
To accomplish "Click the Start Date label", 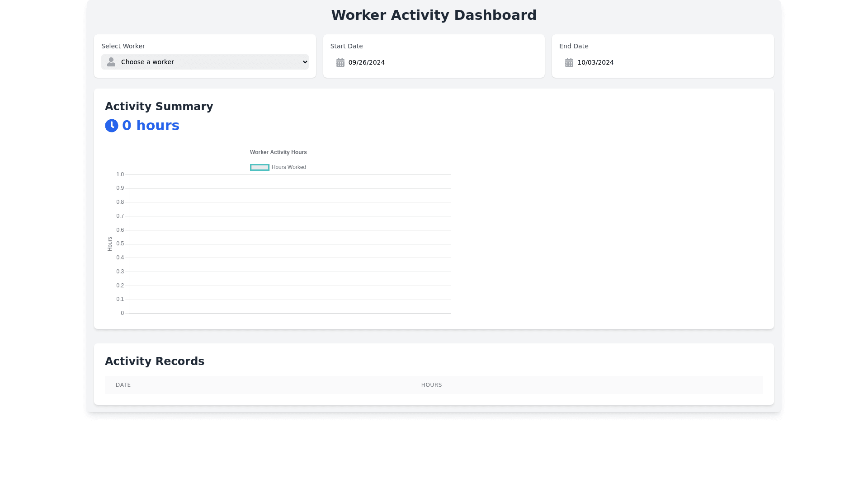I will pyautogui.click(x=346, y=46).
